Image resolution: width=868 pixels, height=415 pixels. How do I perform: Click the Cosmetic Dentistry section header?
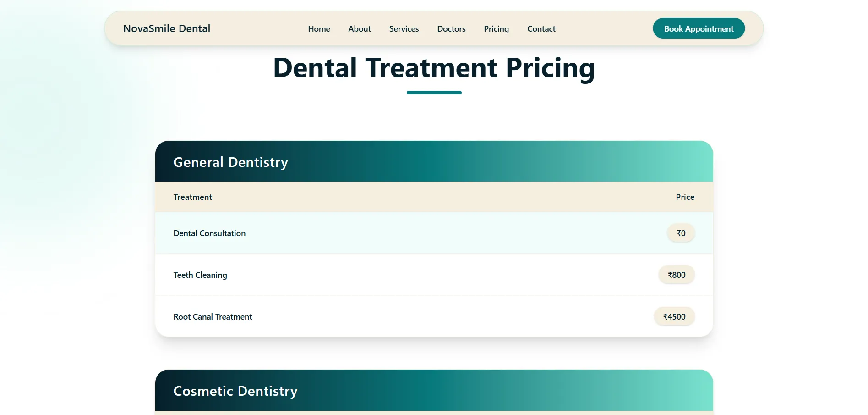[235, 391]
